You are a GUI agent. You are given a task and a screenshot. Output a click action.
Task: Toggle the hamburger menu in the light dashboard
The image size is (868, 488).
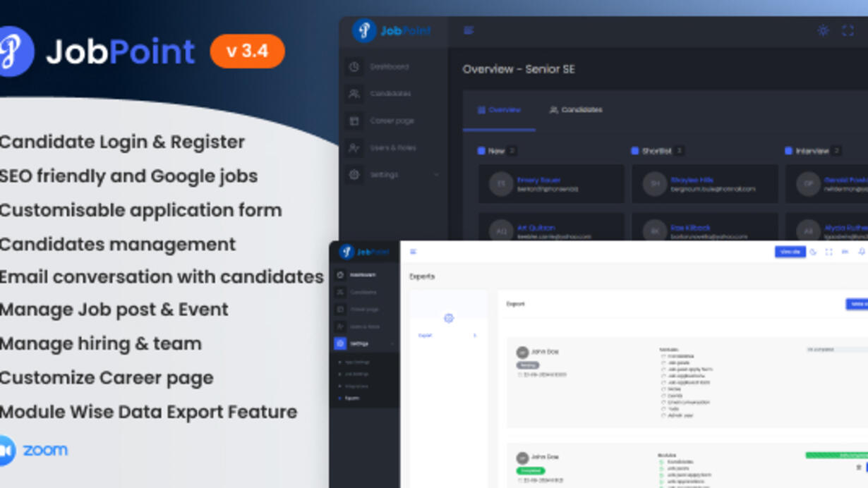click(x=414, y=252)
